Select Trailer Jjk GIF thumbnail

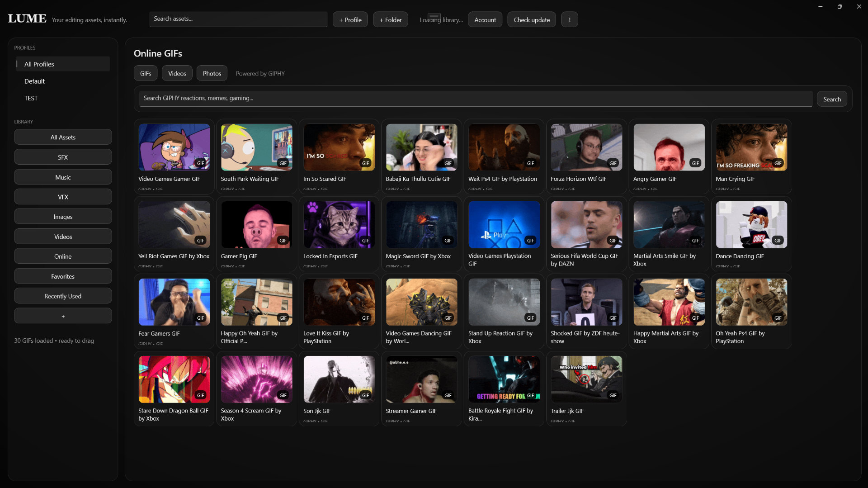coord(586,379)
